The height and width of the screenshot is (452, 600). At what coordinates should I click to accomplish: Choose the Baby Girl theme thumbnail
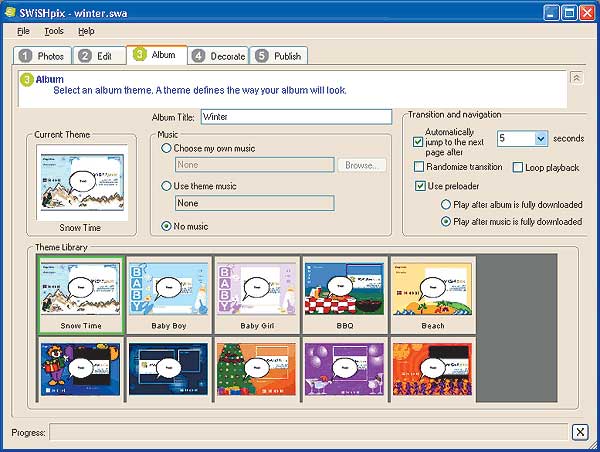pos(255,289)
